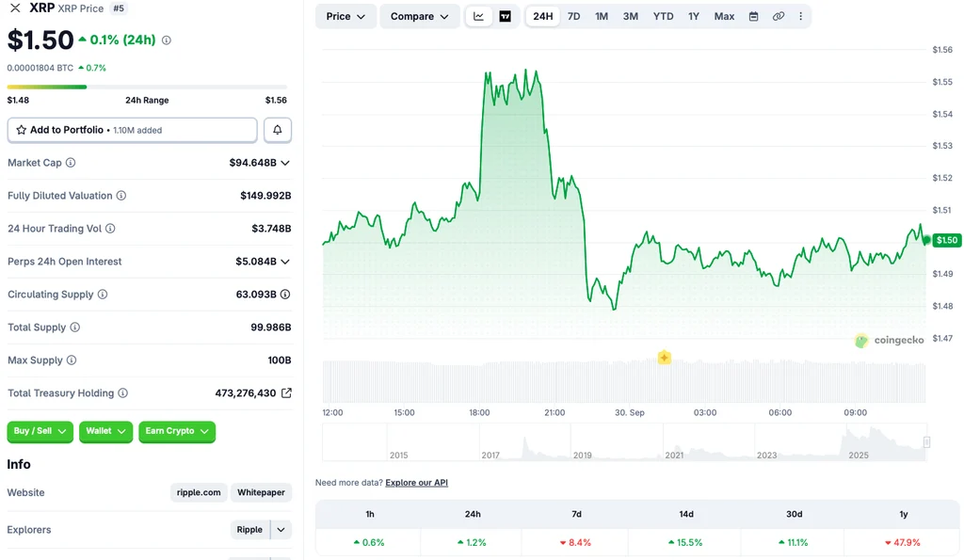Click the historical range navigator handle
Viewport: 964px width, 560px height.
pos(926,442)
